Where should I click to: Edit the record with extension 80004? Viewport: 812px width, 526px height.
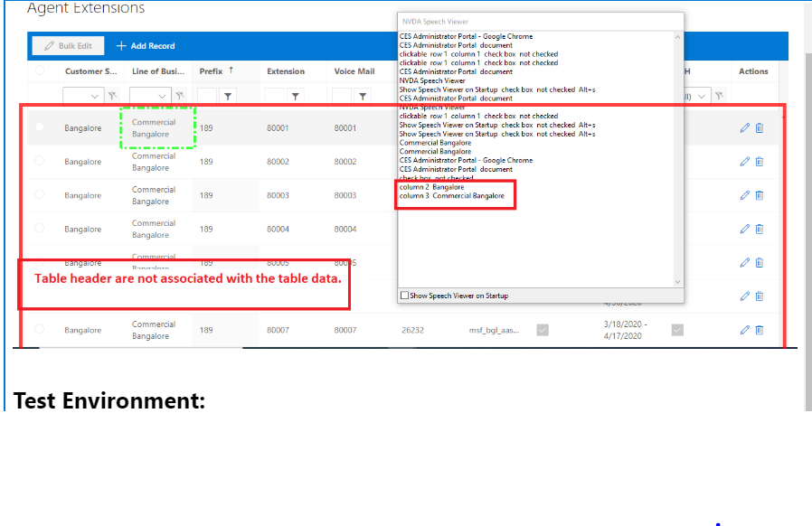(745, 229)
